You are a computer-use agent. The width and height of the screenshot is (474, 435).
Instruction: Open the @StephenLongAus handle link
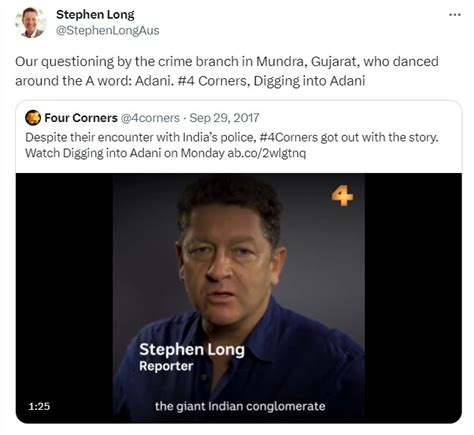click(107, 30)
